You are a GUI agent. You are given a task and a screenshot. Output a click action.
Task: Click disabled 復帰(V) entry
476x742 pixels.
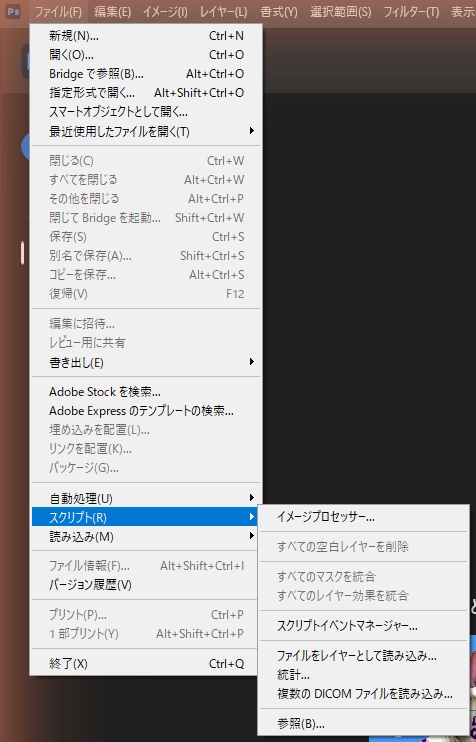pos(146,293)
